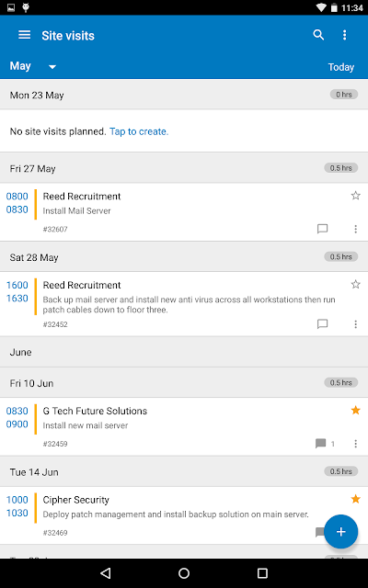Unstar the G Tech Future Solutions visit
The height and width of the screenshot is (588, 368).
[x=356, y=411]
